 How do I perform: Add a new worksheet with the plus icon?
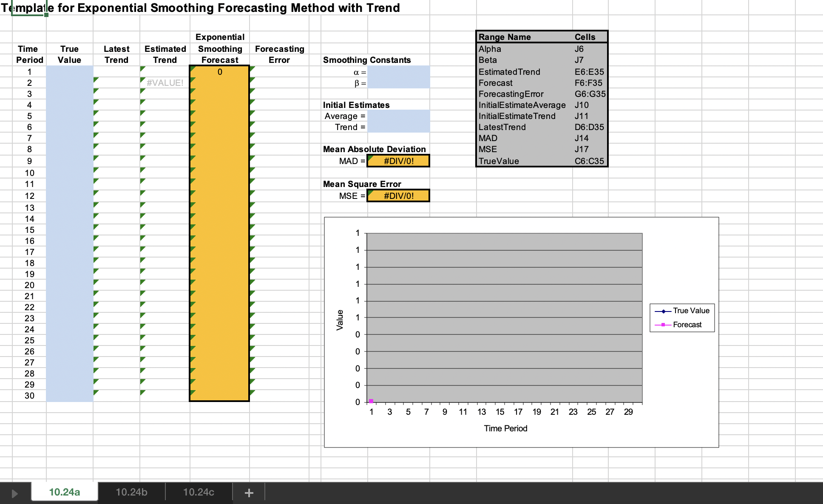click(x=249, y=493)
